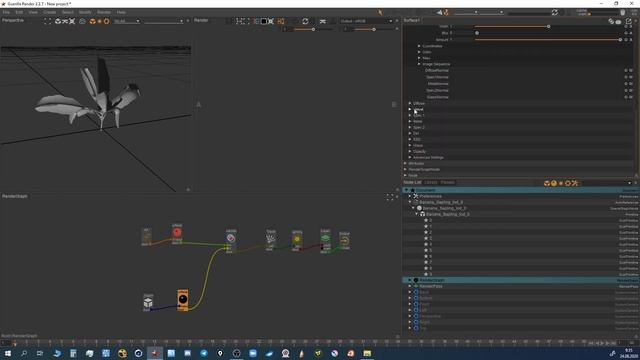The width and height of the screenshot is (640, 360).
Task: Open the shading mode dropdown in Perspective view
Action: coord(127,21)
